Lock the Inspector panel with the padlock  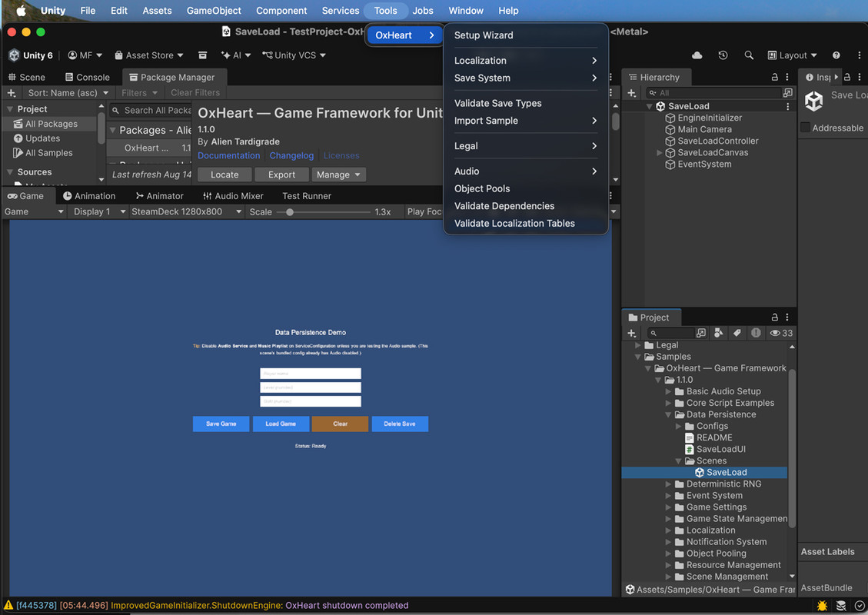pyautogui.click(x=847, y=77)
